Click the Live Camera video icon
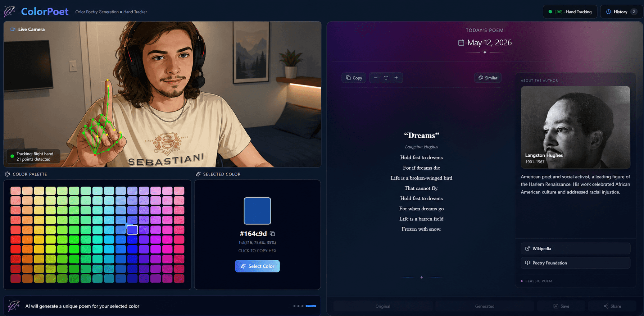This screenshot has width=644, height=316. tap(13, 29)
